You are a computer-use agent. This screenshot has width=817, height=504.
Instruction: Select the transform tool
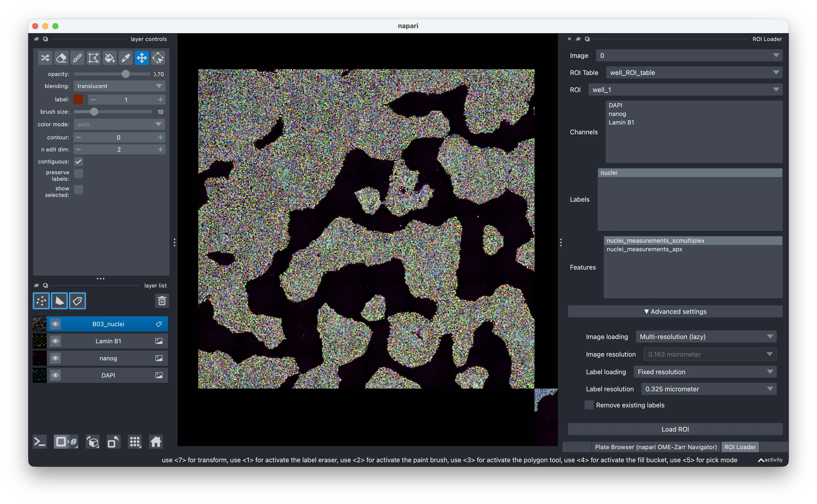tap(158, 58)
